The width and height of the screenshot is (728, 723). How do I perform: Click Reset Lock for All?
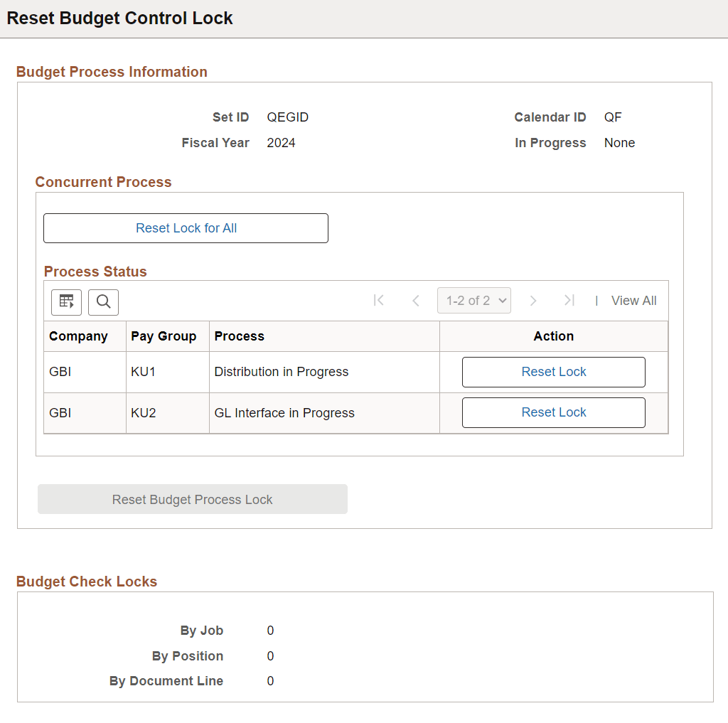[186, 227]
